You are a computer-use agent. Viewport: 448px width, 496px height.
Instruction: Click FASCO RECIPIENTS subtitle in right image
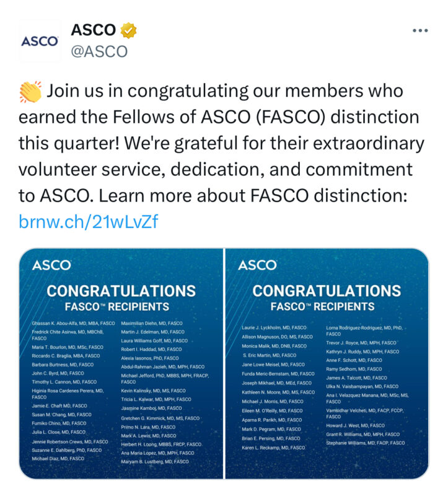(x=322, y=306)
